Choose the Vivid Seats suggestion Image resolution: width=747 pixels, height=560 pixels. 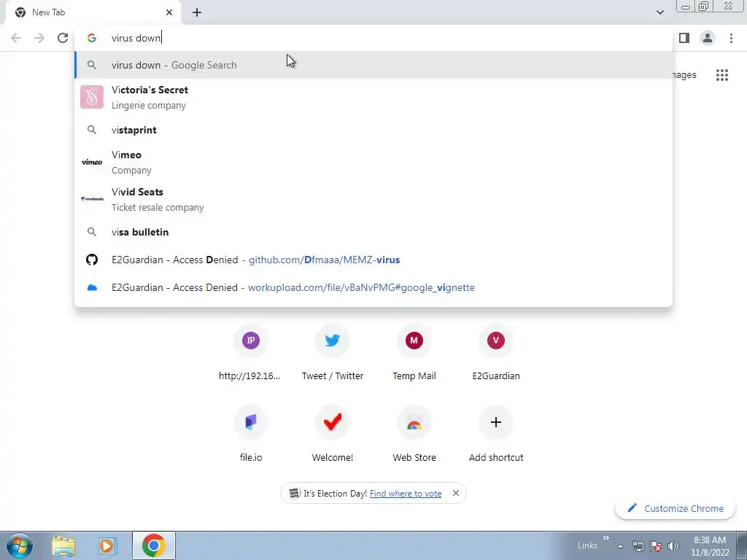click(373, 200)
